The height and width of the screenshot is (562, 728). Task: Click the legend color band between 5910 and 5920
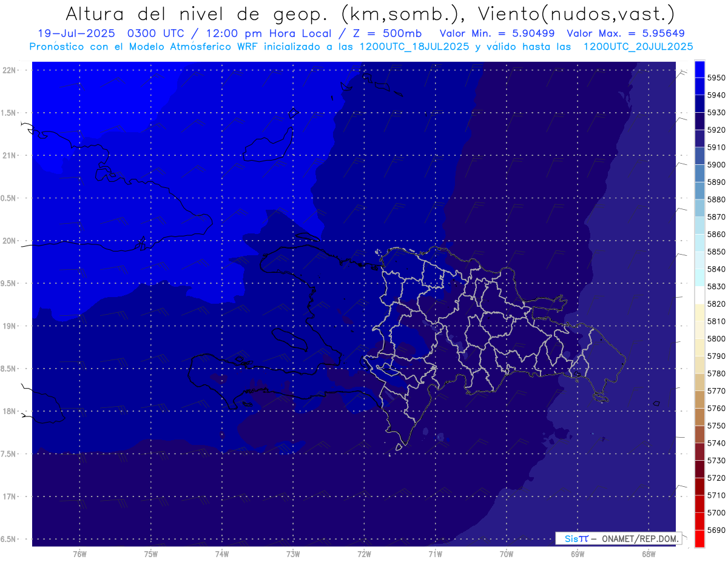(x=699, y=138)
